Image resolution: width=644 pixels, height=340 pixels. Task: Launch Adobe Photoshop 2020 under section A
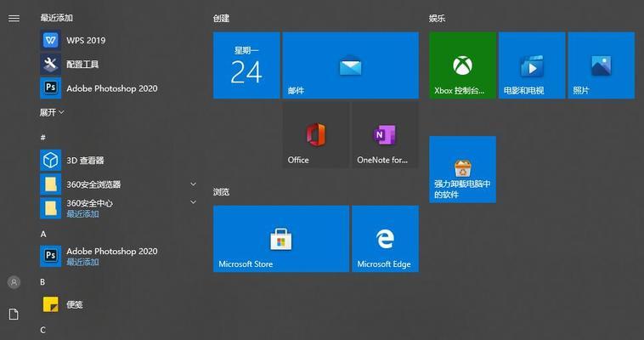(x=119, y=256)
